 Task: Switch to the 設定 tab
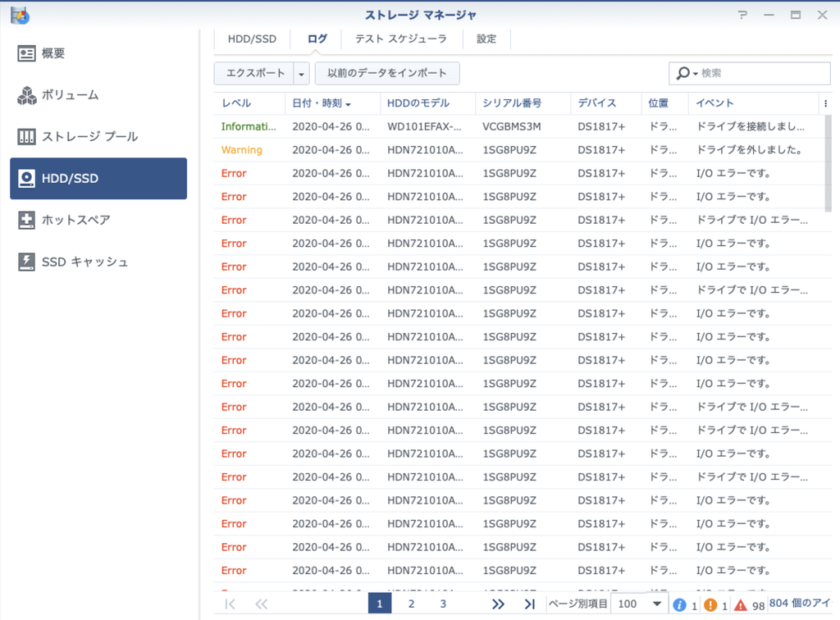click(486, 39)
